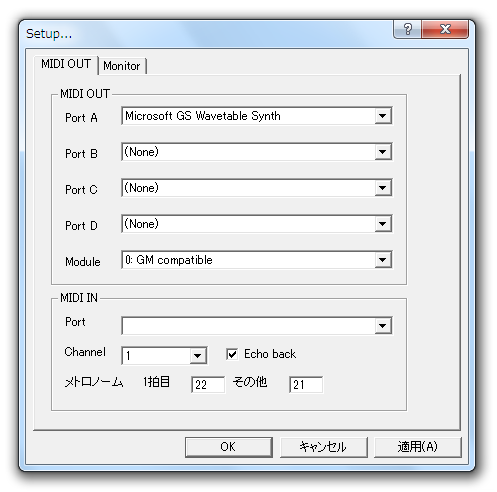497x492 pixels.
Task: Expand the MIDI IN Port dropdown
Action: [383, 326]
